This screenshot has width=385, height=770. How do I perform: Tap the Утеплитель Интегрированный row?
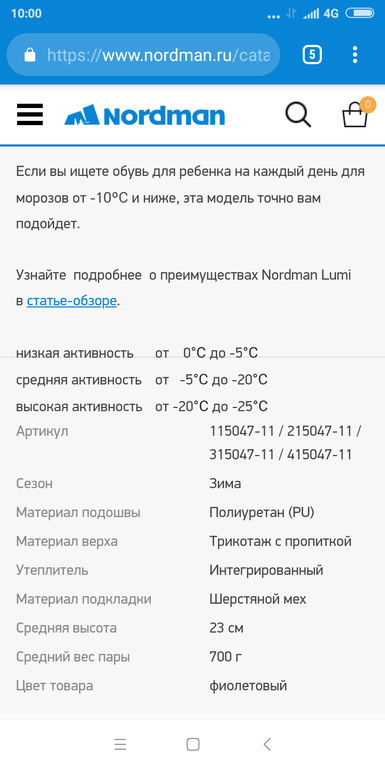(x=192, y=570)
